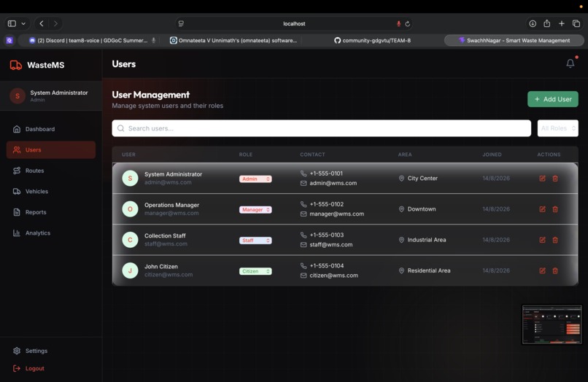The width and height of the screenshot is (588, 382).
Task: Reload the localhost page
Action: pyautogui.click(x=408, y=23)
